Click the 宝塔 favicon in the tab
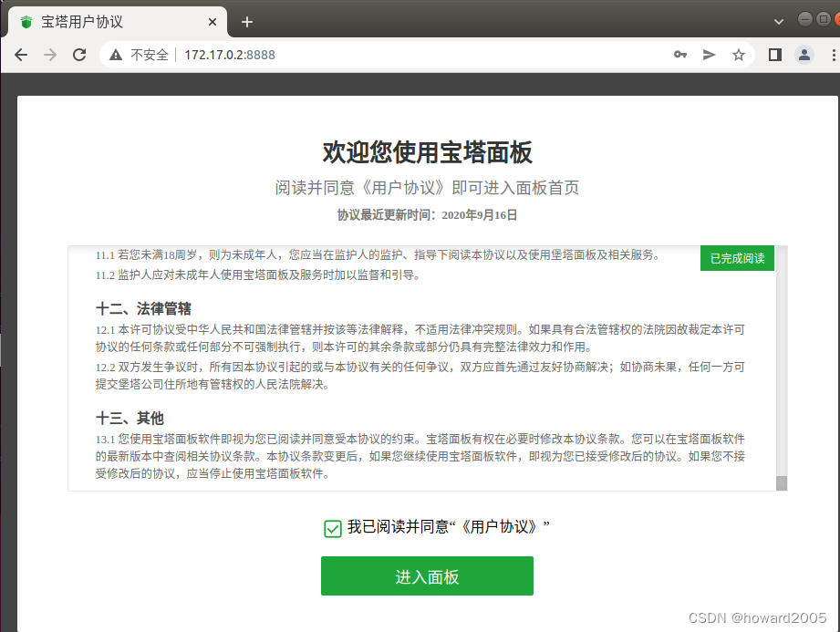Screen dimensions: 840x632 point(26,22)
